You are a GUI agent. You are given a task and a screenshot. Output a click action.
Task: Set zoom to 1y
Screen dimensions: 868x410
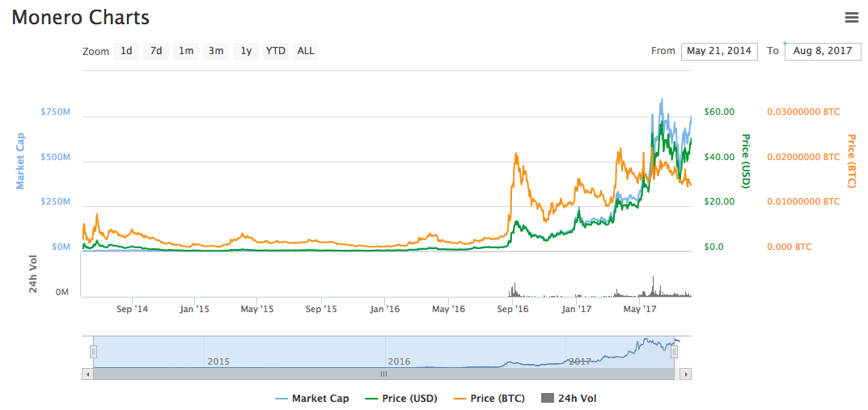[x=246, y=52]
